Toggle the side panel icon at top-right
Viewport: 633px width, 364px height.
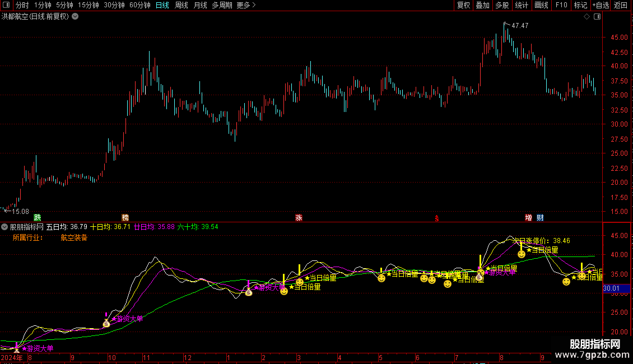tap(597, 17)
